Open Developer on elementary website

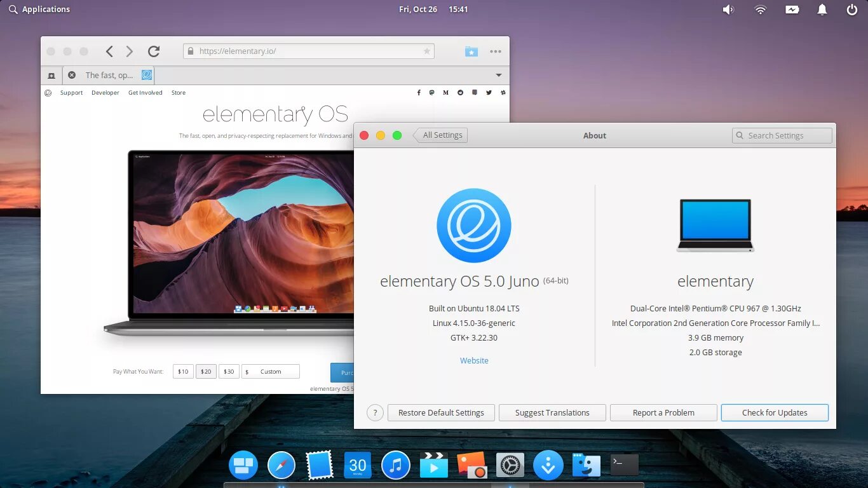pos(105,93)
